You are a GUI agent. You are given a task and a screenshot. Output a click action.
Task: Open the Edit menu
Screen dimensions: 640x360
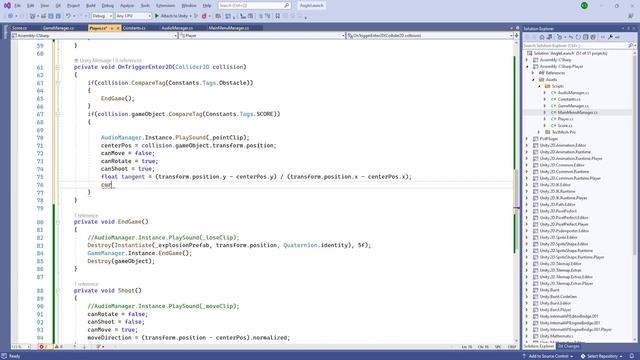31,6
